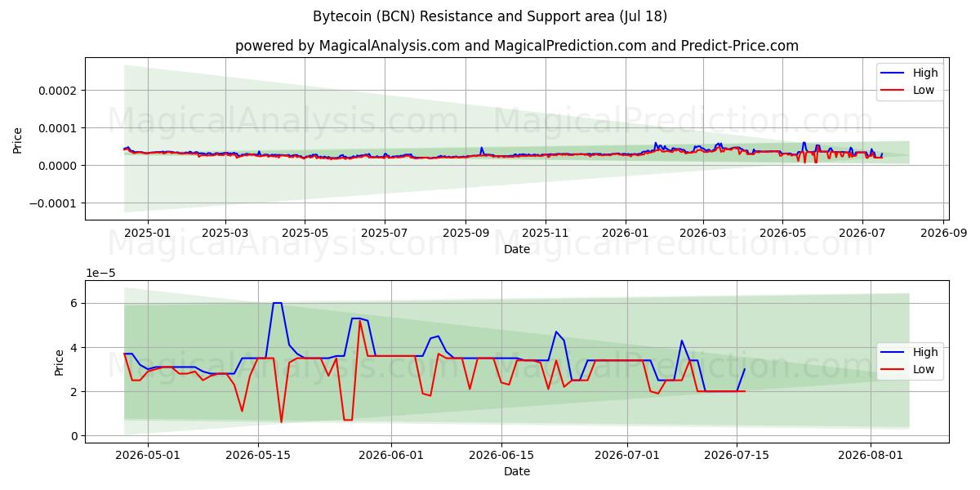Viewport: 980px width, 490px height.
Task: Click the chart title 'Bytecoin (BCN) Resistance and Support area (Jul 18)'
Action: (490, 16)
